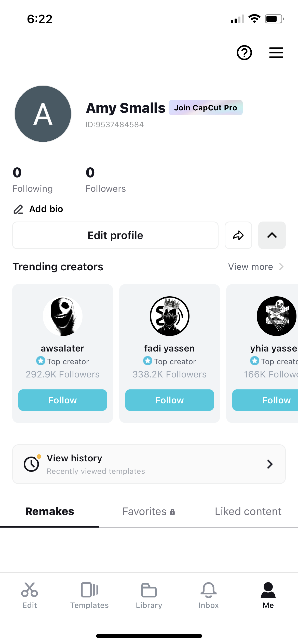This screenshot has height=644, width=298.
Task: Open the help question mark icon
Action: 244,53
